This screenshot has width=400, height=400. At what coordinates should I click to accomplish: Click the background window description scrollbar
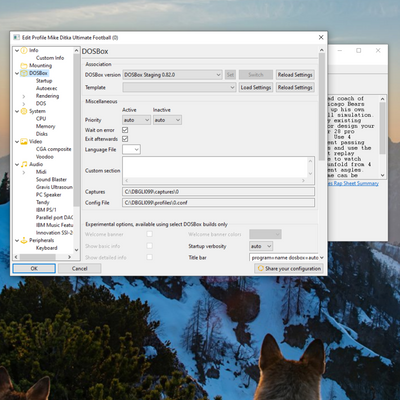(x=382, y=137)
